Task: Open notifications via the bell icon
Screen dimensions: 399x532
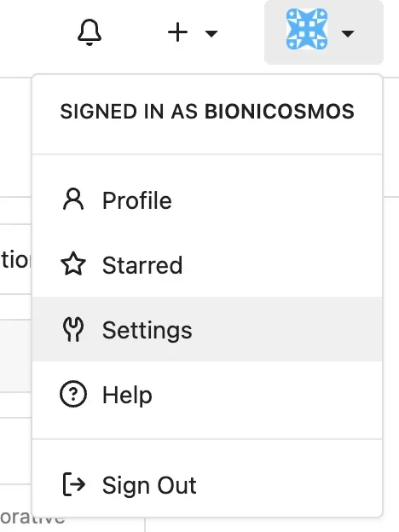Action: (90, 32)
